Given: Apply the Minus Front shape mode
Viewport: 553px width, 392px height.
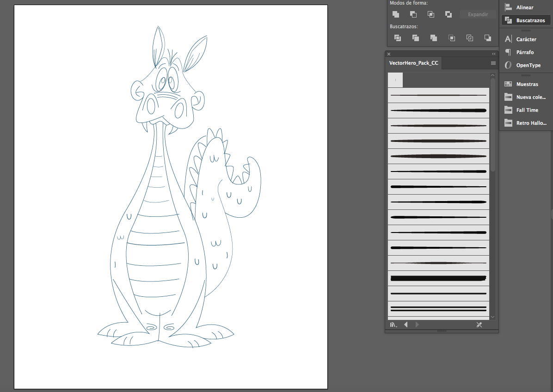Looking at the screenshot, I should point(413,14).
